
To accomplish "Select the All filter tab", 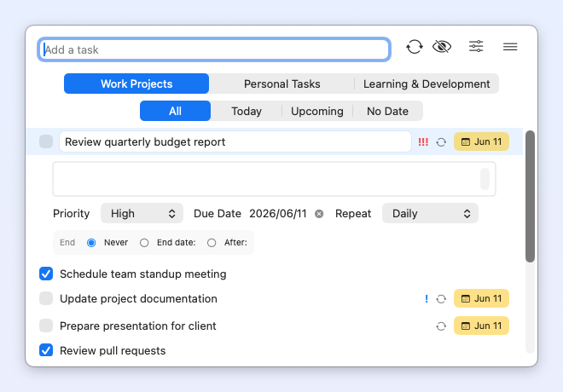I will (x=175, y=111).
